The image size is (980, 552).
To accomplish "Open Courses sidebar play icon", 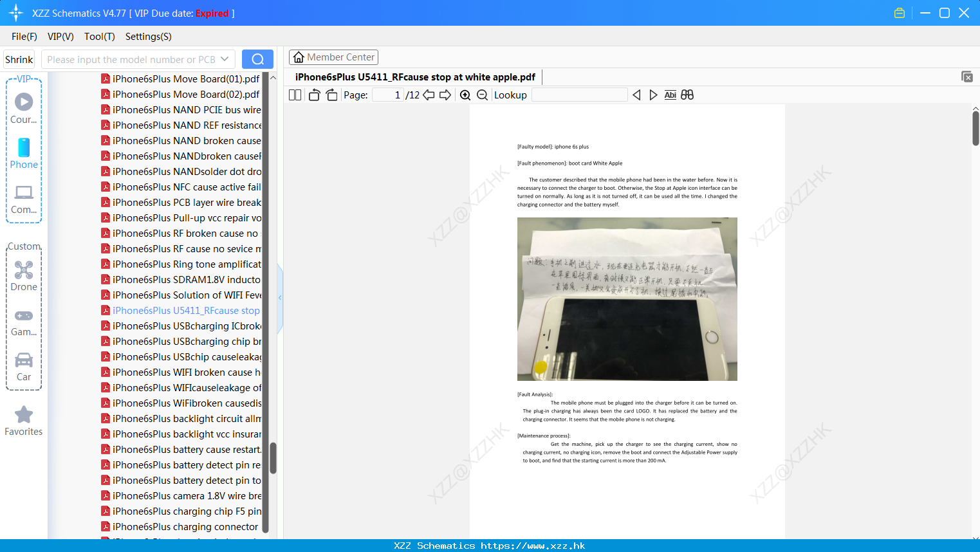I will [x=24, y=102].
